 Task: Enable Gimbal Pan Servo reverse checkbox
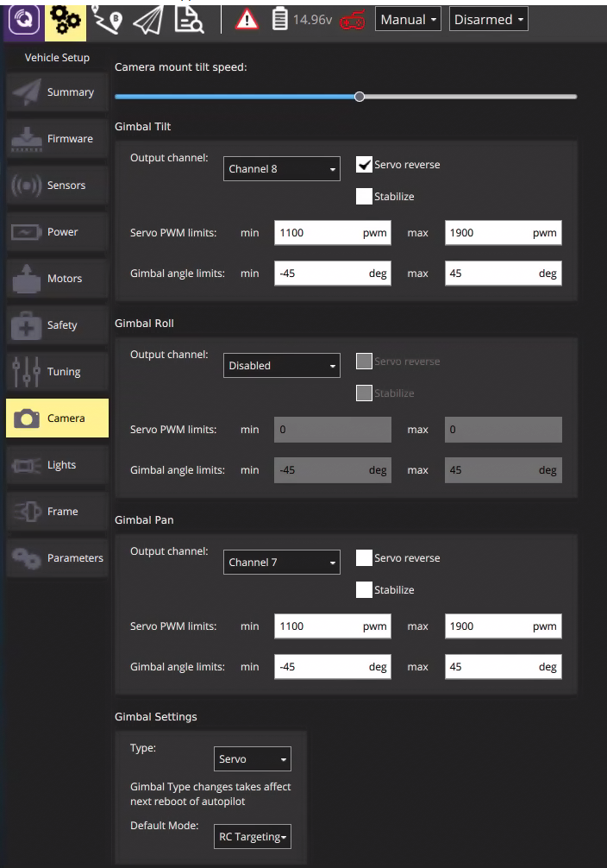point(364,558)
